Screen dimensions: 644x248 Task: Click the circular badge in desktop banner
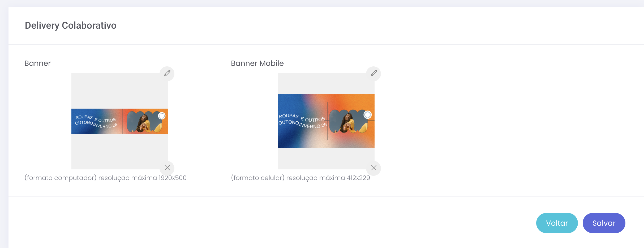[162, 116]
